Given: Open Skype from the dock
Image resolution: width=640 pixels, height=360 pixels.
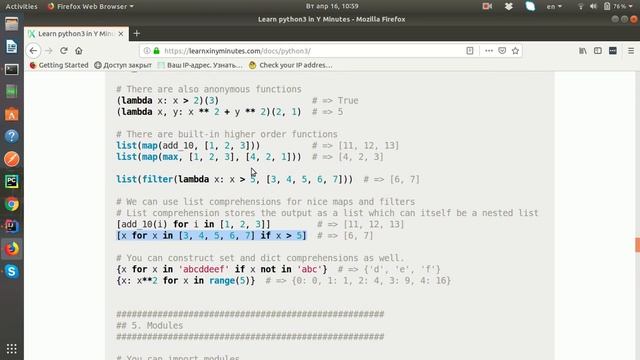Looking at the screenshot, I should [11, 271].
